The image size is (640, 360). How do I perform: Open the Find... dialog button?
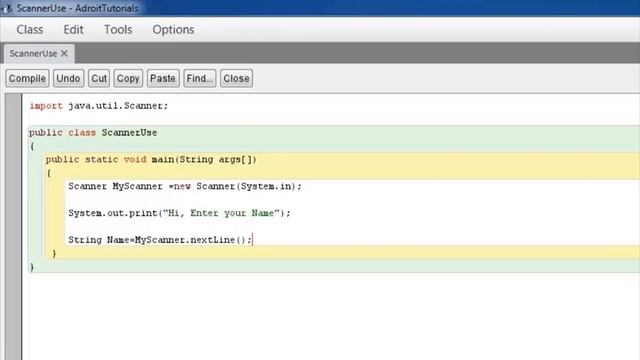tap(200, 78)
